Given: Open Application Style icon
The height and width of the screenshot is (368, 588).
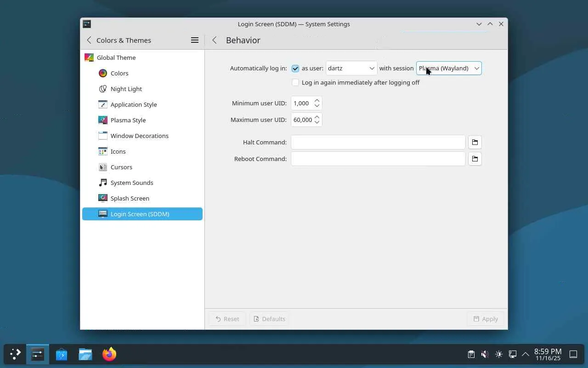Looking at the screenshot, I should tap(103, 104).
